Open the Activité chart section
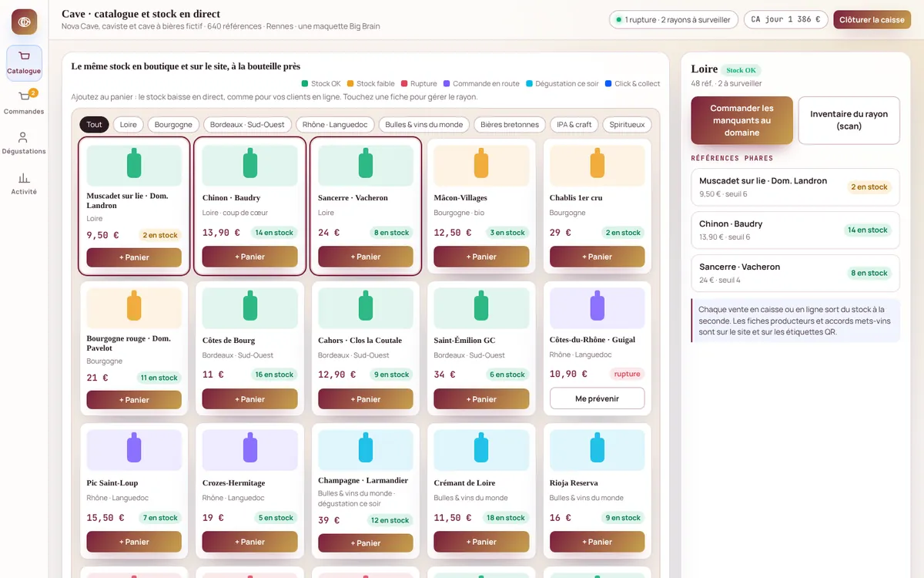The height and width of the screenshot is (578, 924). pyautogui.click(x=24, y=183)
